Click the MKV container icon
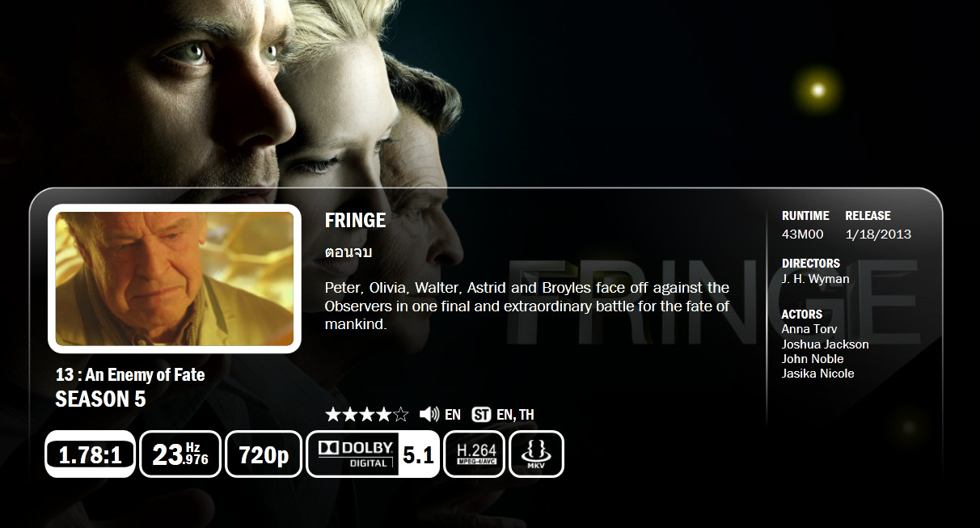The image size is (980, 528). [x=536, y=454]
